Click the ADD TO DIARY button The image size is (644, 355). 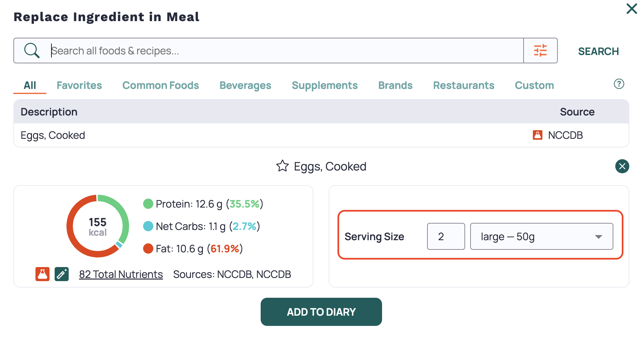[321, 312]
